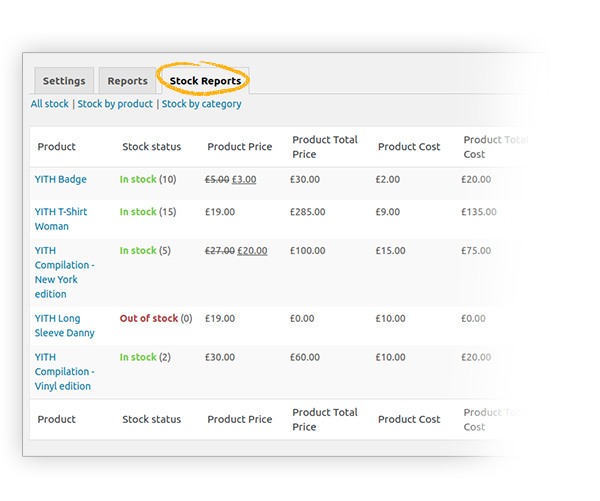Click the struck-through £27.00 price
The width and height of the screenshot is (600, 501).
tap(220, 251)
